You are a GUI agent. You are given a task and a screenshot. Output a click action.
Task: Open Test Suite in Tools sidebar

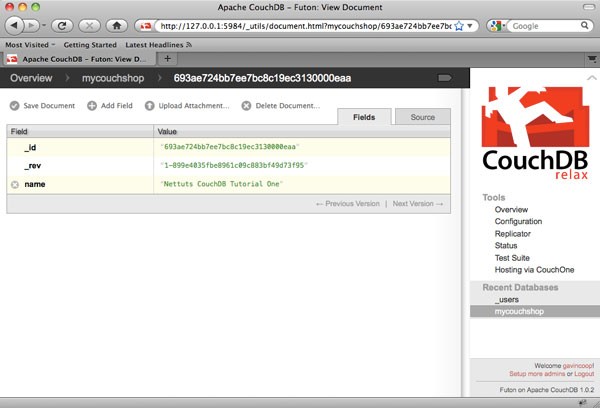click(x=512, y=258)
